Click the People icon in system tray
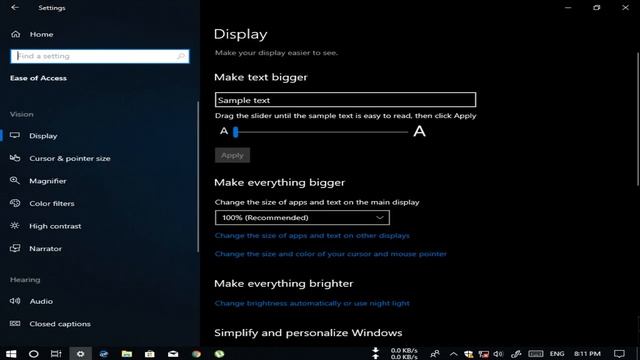Image resolution: width=640 pixels, height=360 pixels. click(x=435, y=354)
